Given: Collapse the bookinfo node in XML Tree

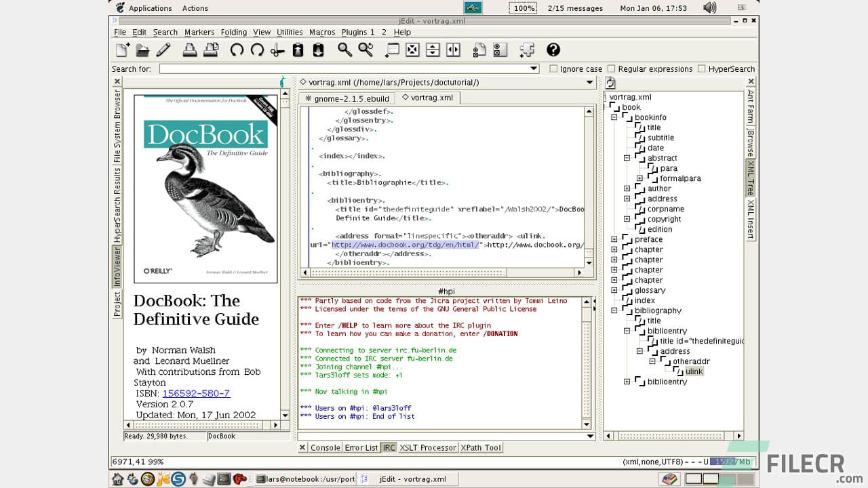Looking at the screenshot, I should [614, 117].
